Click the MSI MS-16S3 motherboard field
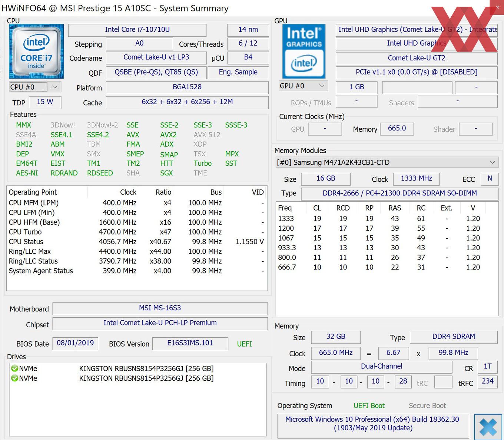 pos(160,308)
